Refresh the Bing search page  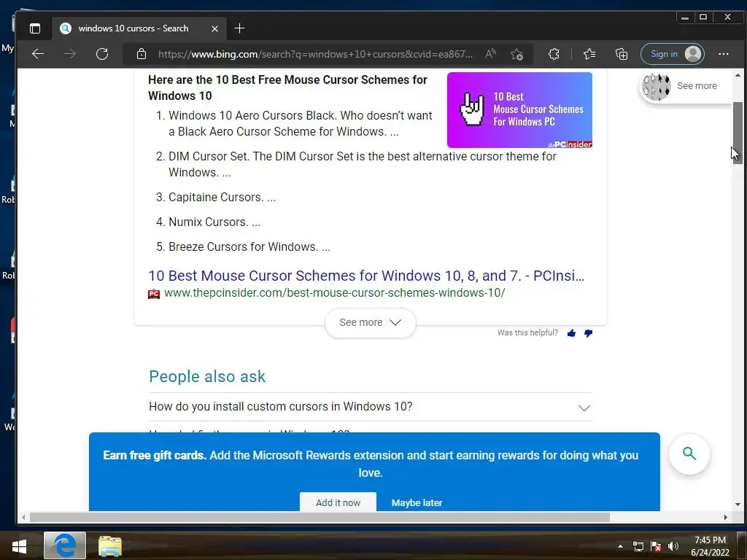[x=102, y=54]
